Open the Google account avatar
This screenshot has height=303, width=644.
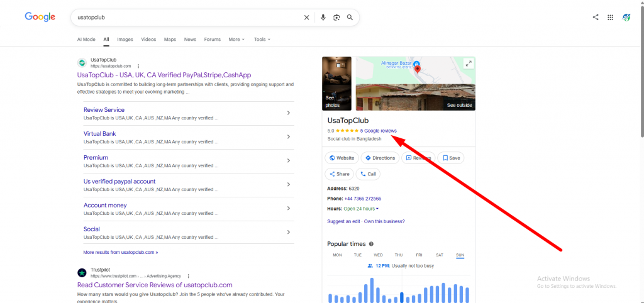tap(626, 17)
